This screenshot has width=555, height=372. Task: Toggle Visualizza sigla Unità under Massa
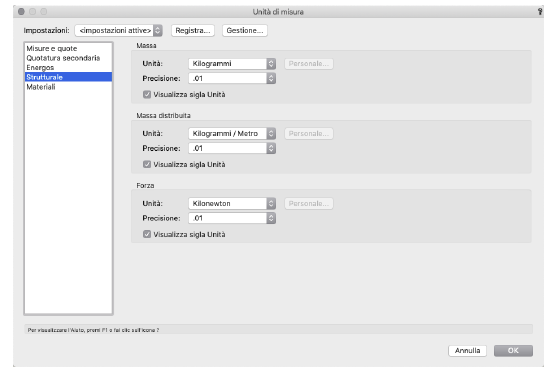coord(147,95)
